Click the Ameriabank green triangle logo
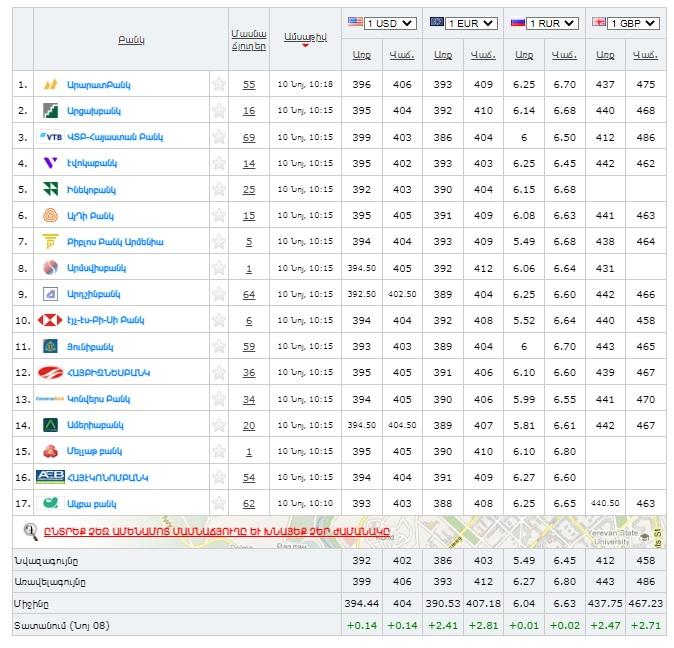Screen dimensions: 674x648 pyautogui.click(x=50, y=425)
